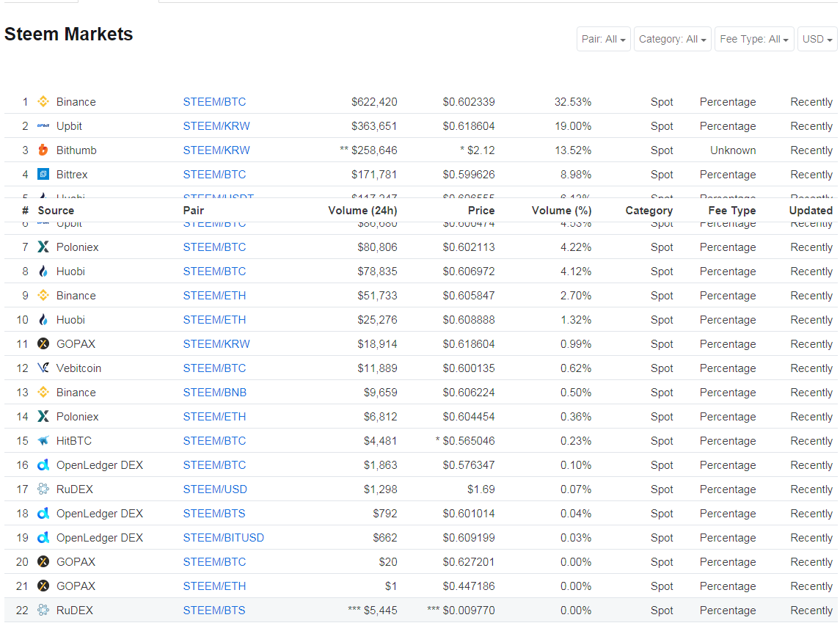
Task: Click the RuDEX logo in row 22
Action: (x=43, y=610)
